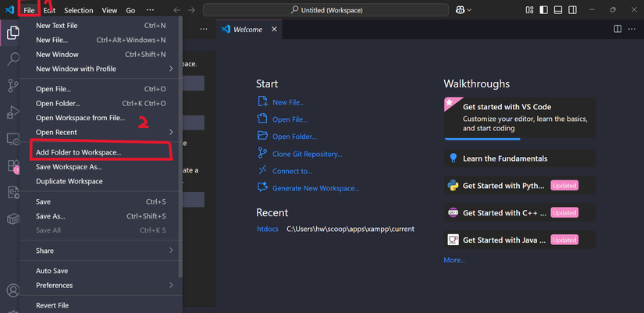644x313 pixels.
Task: Select the Welcome tab
Action: click(249, 29)
